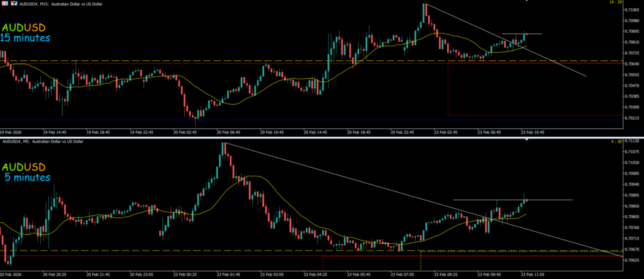Click the "15 minutes" text label
Screen dimensions: 644x279
point(25,38)
